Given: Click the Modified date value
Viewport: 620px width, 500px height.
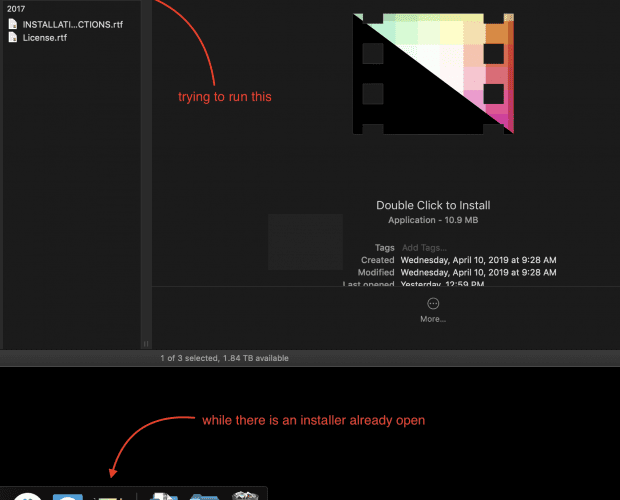Looking at the screenshot, I should tap(478, 272).
